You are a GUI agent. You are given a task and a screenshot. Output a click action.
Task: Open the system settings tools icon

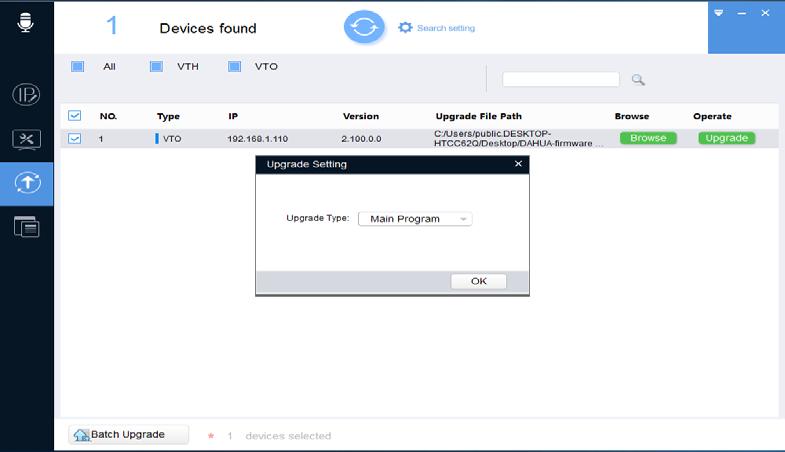(26, 140)
